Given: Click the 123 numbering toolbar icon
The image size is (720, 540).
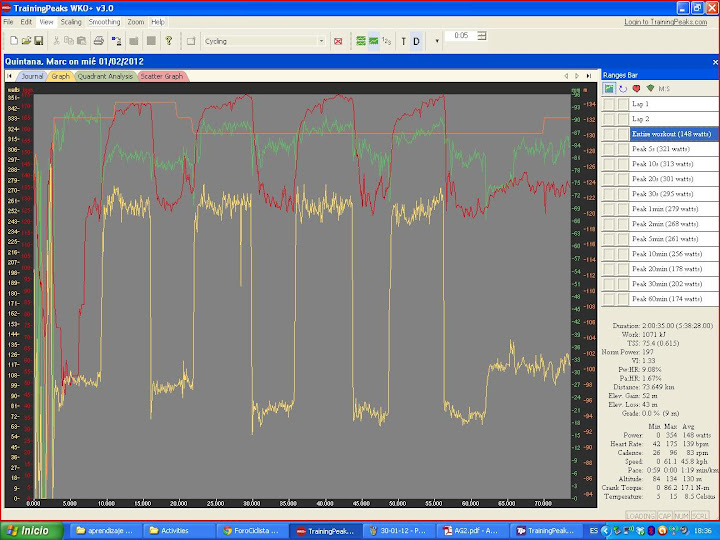Looking at the screenshot, I should [387, 41].
